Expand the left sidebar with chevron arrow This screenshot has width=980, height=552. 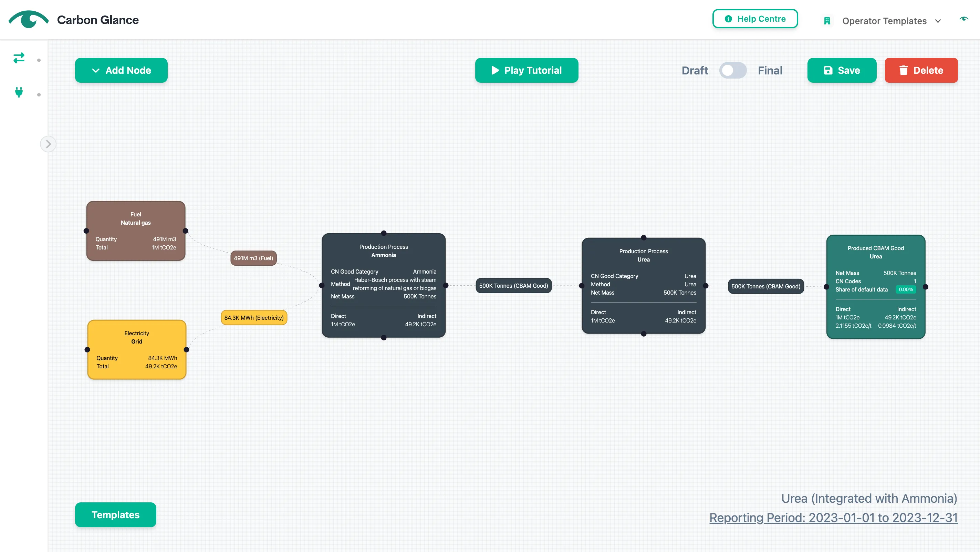click(48, 144)
